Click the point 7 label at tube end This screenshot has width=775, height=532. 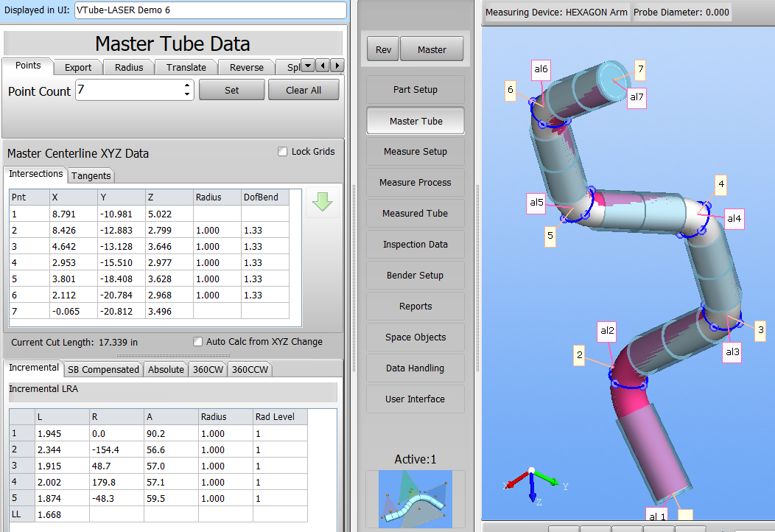pyautogui.click(x=640, y=70)
